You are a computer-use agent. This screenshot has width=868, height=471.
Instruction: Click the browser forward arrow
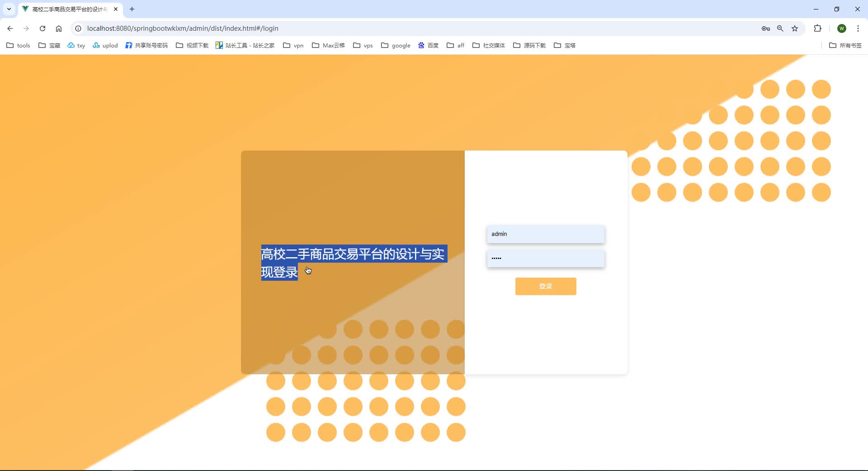(x=26, y=28)
